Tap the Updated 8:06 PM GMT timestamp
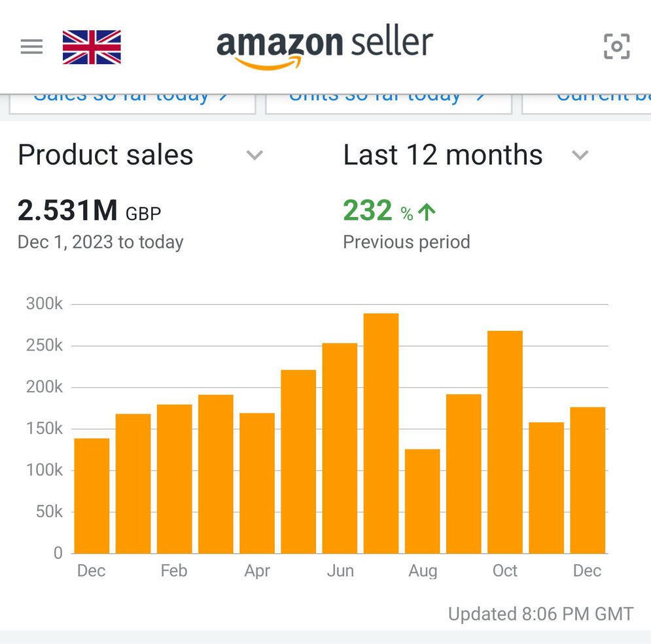This screenshot has height=644, width=651. point(540,614)
